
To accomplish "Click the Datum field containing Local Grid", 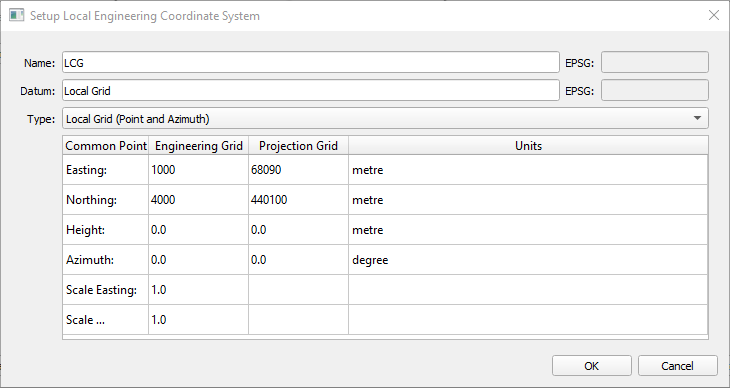I will point(311,90).
